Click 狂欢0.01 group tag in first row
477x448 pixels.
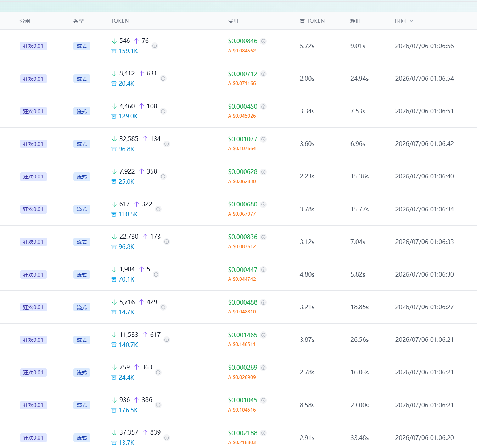click(x=33, y=46)
